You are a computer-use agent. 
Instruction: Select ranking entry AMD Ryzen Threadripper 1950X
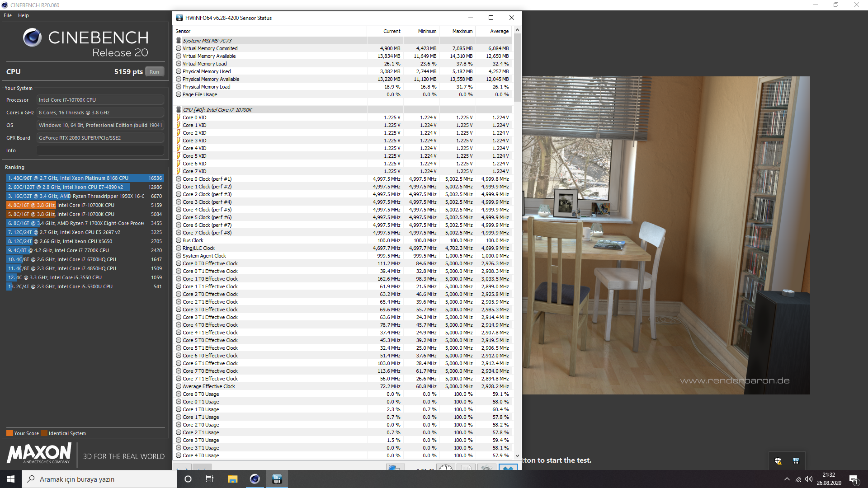(85, 196)
